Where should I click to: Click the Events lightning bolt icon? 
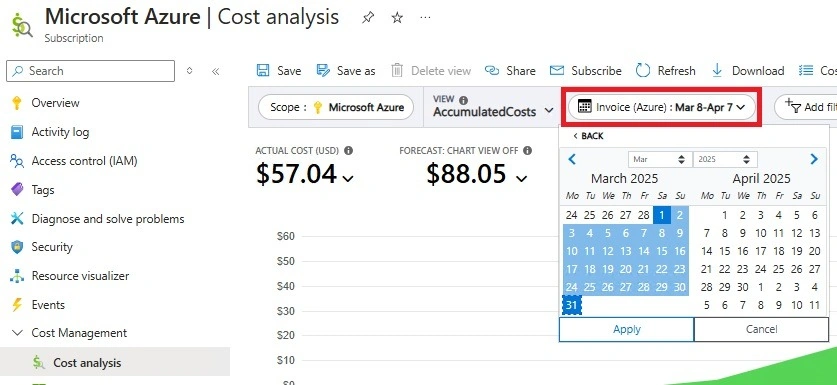[x=17, y=305]
